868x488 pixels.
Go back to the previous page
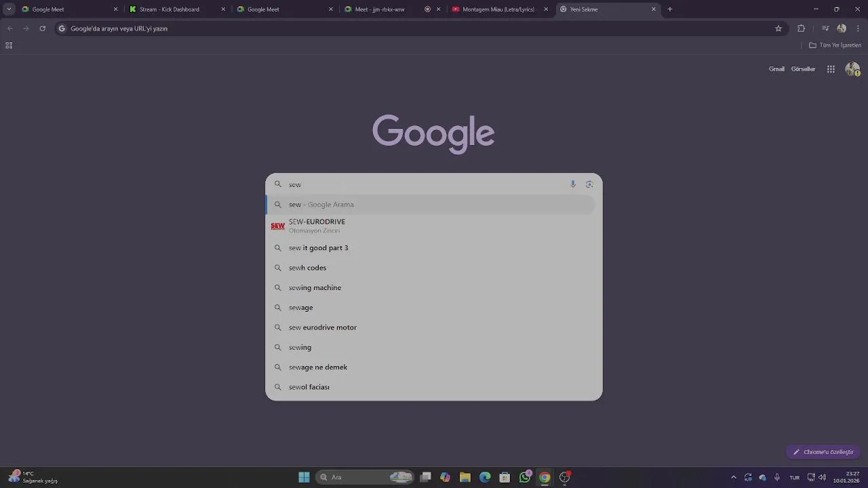[9, 28]
